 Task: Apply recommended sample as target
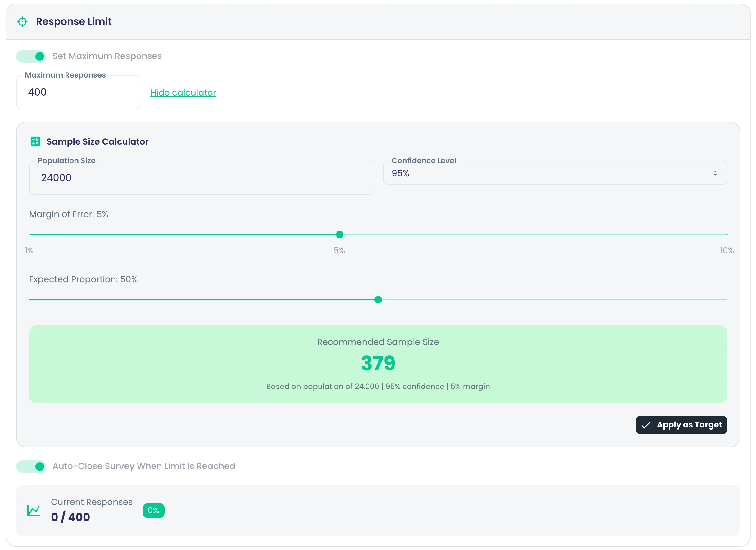(x=681, y=425)
